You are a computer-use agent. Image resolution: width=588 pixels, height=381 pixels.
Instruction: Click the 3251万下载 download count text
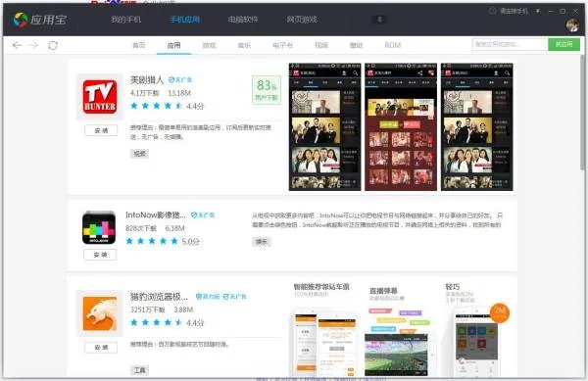[x=148, y=310]
